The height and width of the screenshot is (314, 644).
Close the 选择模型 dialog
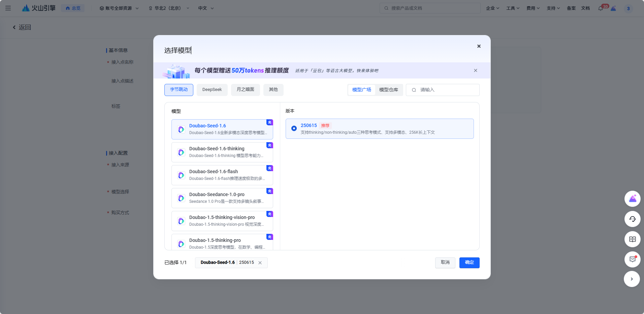(x=479, y=46)
